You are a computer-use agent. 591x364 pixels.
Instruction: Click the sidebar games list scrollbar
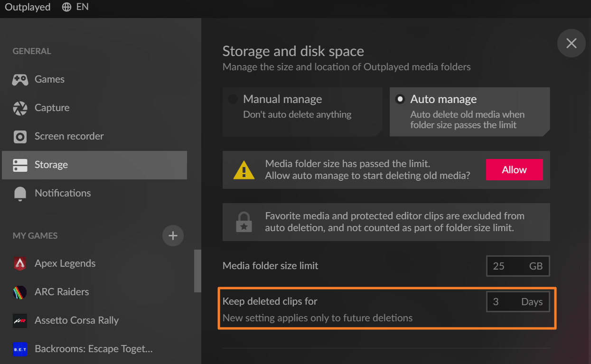197,271
